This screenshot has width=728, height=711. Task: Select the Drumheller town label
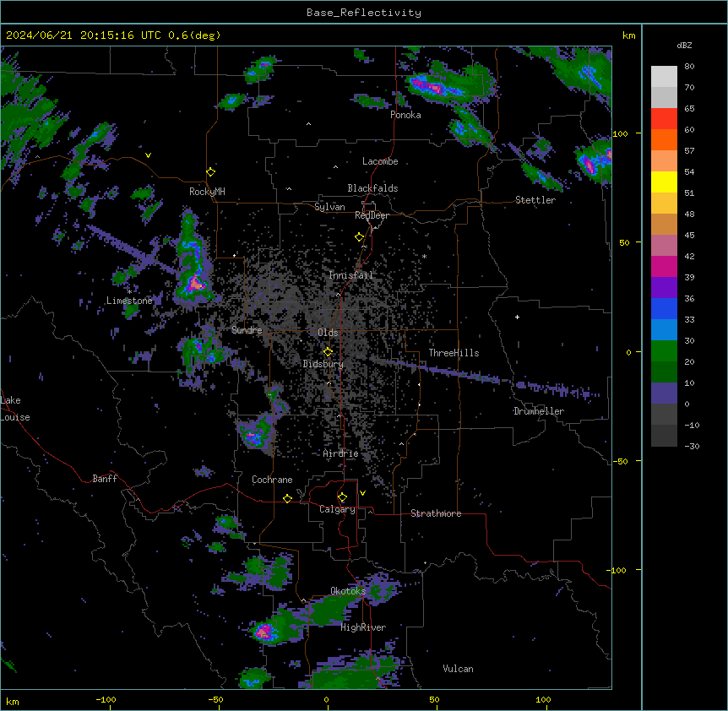pos(539,411)
